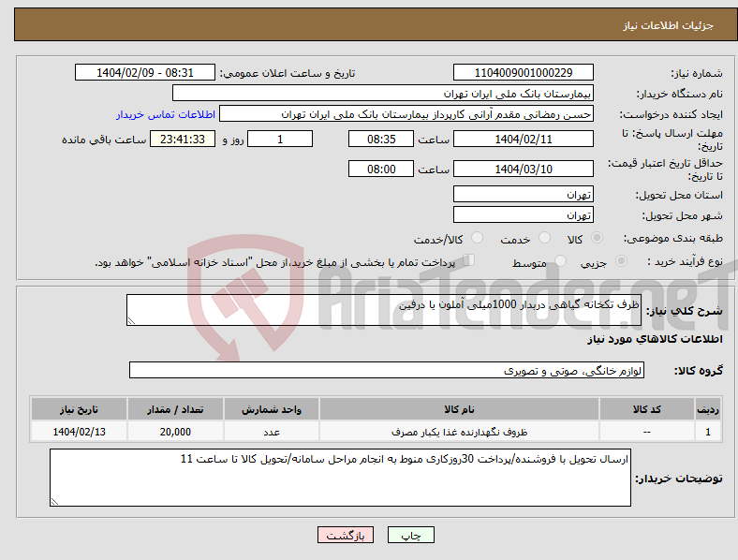The width and height of the screenshot is (738, 560).
Task: Click the چاپ (print) button
Action: [x=410, y=535]
